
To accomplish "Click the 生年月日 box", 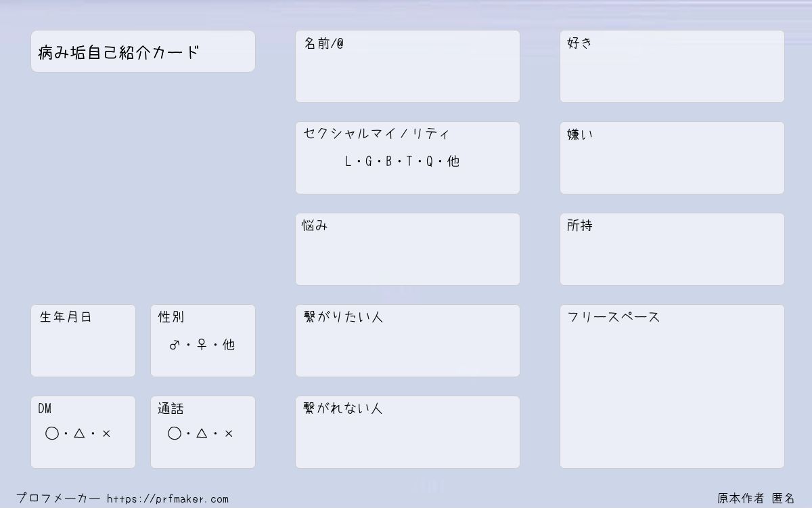I will (x=83, y=341).
